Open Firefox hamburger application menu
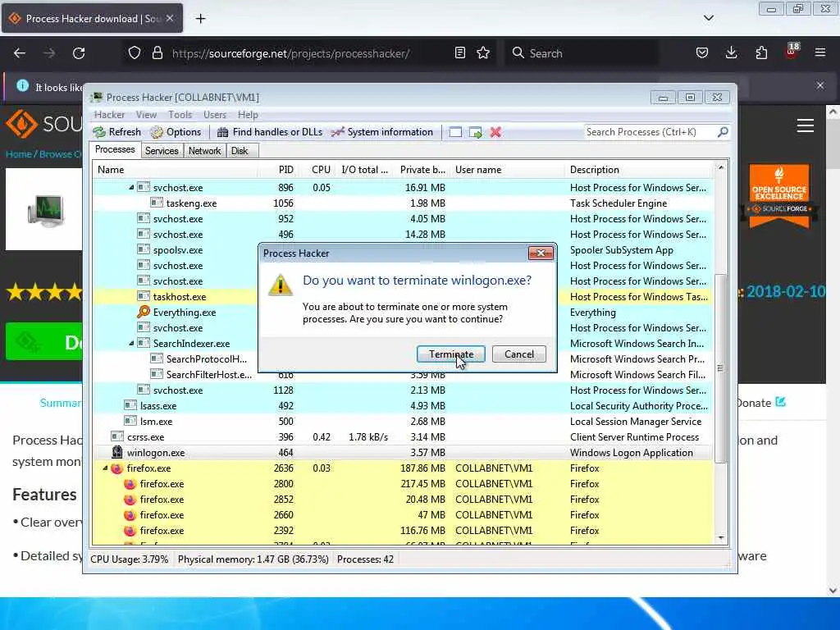The image size is (840, 630). click(820, 53)
